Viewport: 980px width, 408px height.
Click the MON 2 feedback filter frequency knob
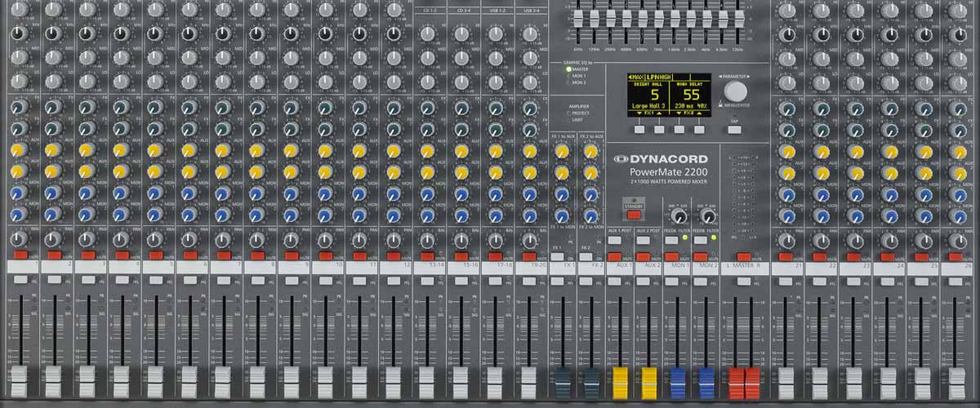tap(706, 215)
